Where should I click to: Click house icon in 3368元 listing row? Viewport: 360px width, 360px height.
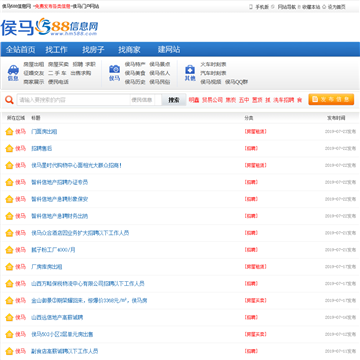tap(9, 301)
